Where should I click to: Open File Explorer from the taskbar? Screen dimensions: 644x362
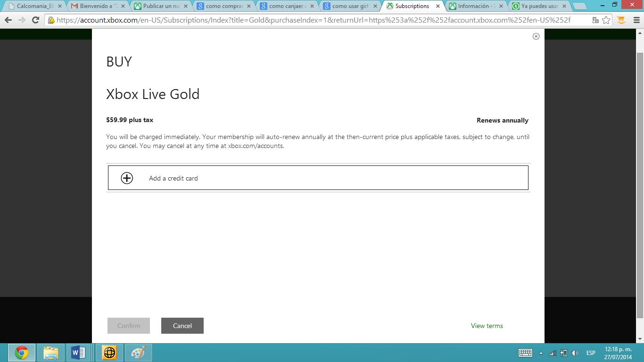pyautogui.click(x=51, y=353)
